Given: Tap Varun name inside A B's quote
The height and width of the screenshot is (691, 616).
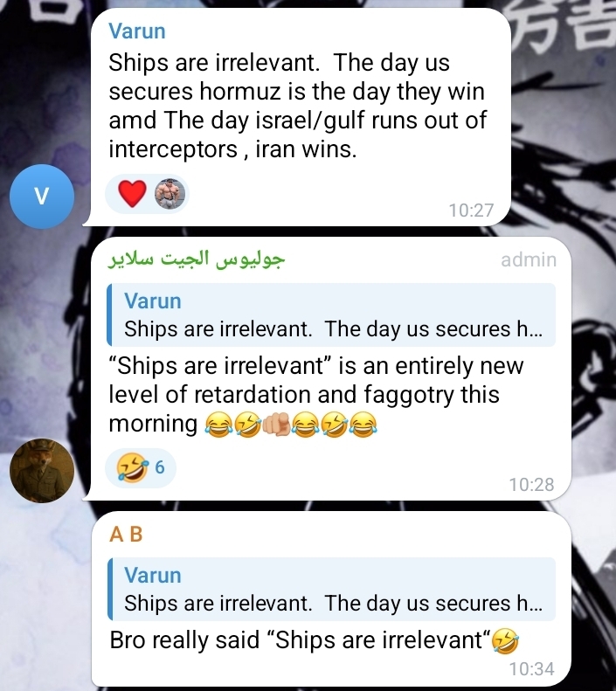Looking at the screenshot, I should tap(152, 576).
